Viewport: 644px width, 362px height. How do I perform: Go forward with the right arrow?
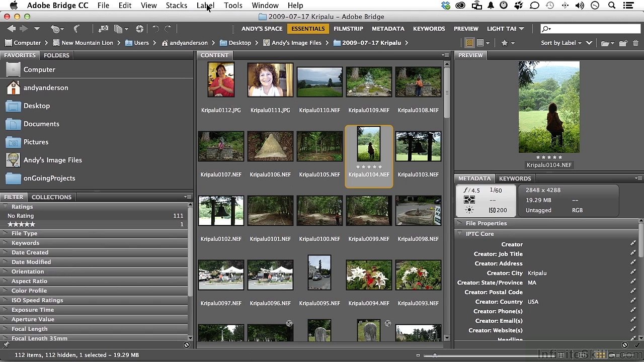[24, 29]
